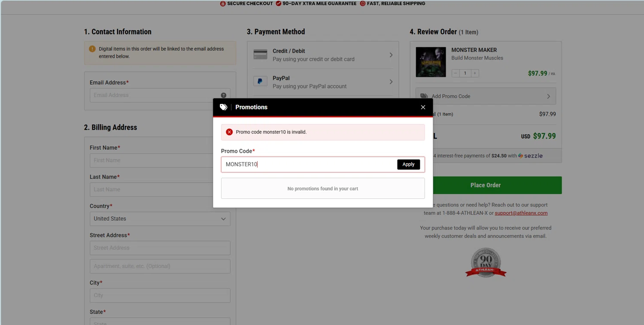The width and height of the screenshot is (644, 325).
Task: Click the '2. Billing Address' heading
Action: (x=110, y=128)
